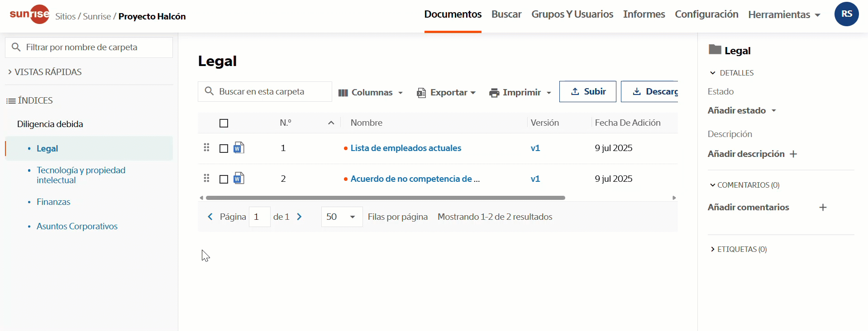Focus the Filtrar por nombre de carpeta field
The width and height of the screenshot is (868, 331).
pyautogui.click(x=89, y=47)
